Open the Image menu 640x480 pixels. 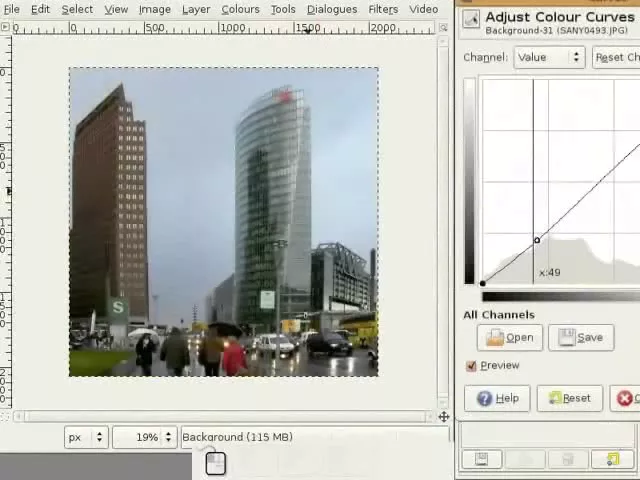pos(155,9)
